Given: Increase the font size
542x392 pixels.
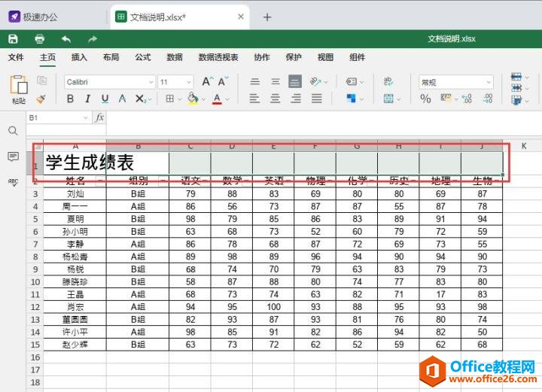Looking at the screenshot, I should pos(207,81).
